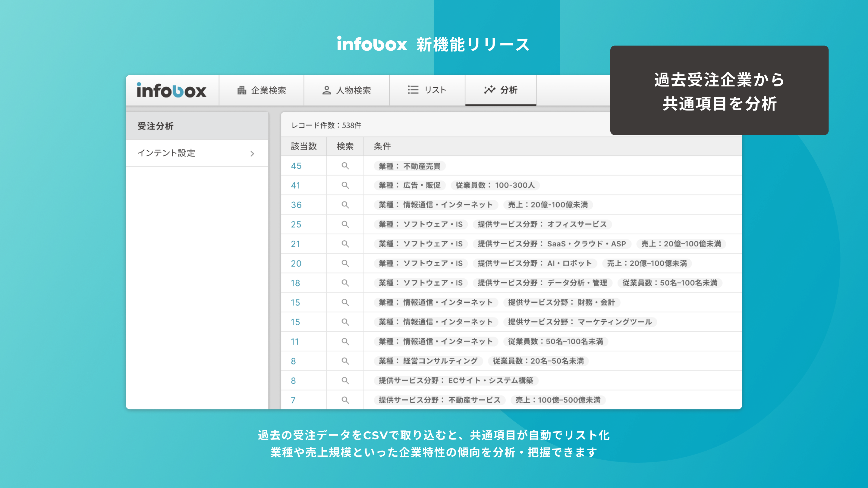The width and height of the screenshot is (868, 488).
Task: Switch to the リスト tab
Action: 427,90
